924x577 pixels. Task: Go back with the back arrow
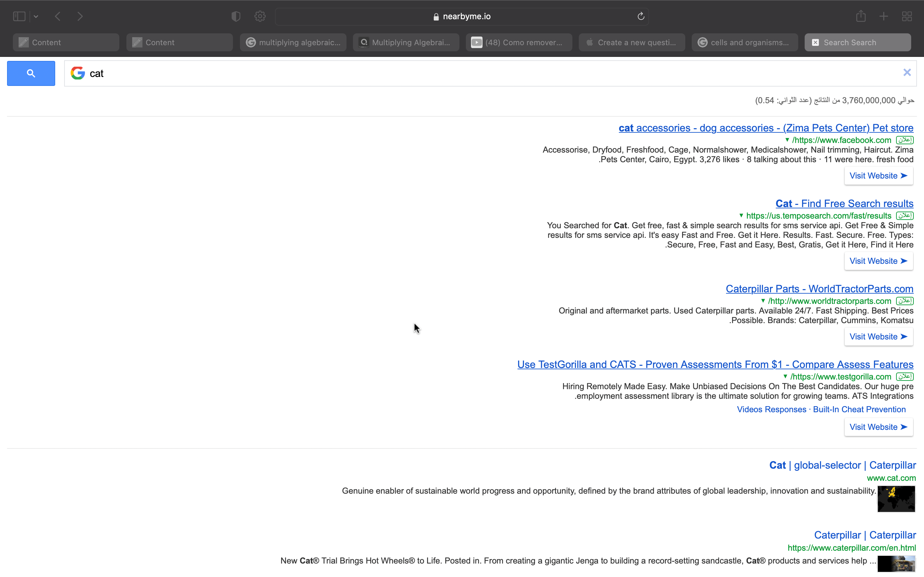click(58, 16)
